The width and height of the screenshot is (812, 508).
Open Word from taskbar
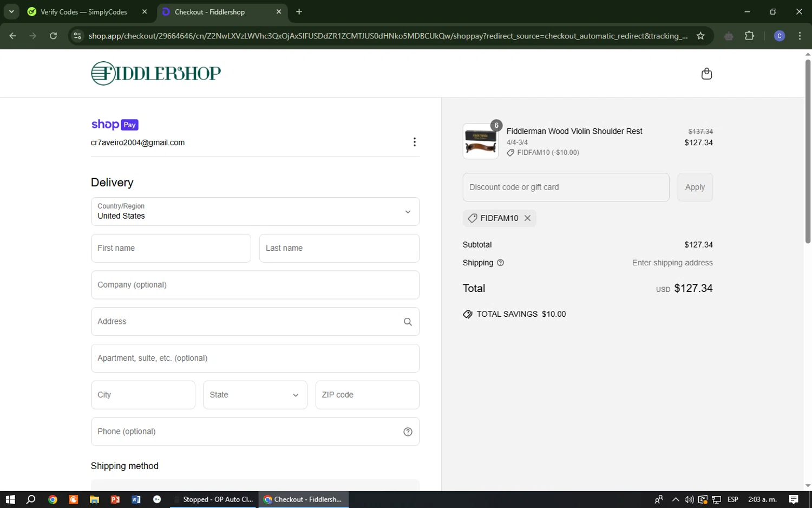click(x=136, y=499)
